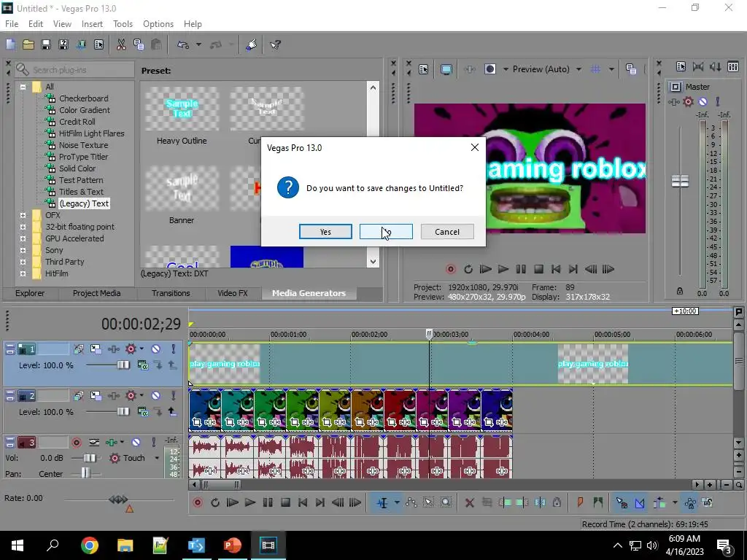The height and width of the screenshot is (560, 747).
Task: Click the Split Screen View icon in preview
Action: pos(489,69)
